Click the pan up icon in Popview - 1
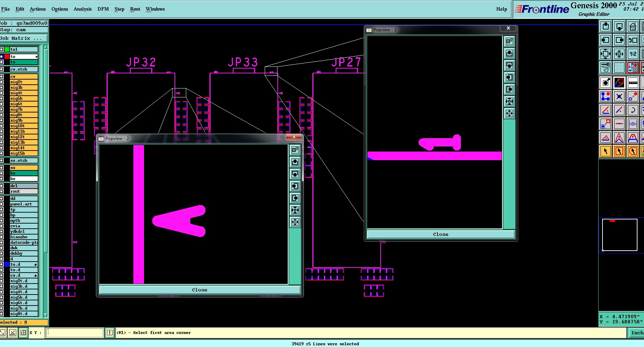 pyautogui.click(x=510, y=53)
